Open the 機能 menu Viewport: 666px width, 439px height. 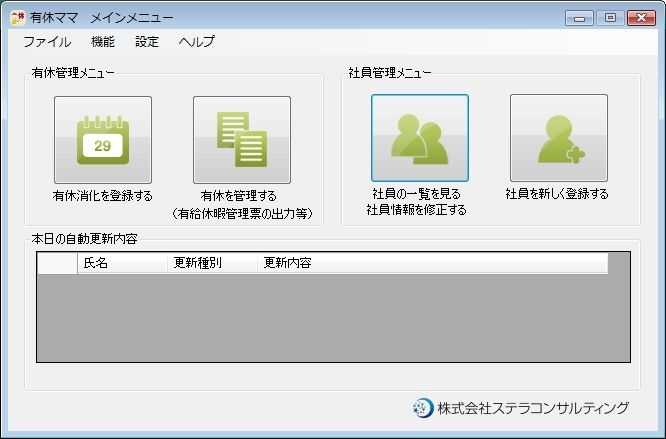coord(103,42)
